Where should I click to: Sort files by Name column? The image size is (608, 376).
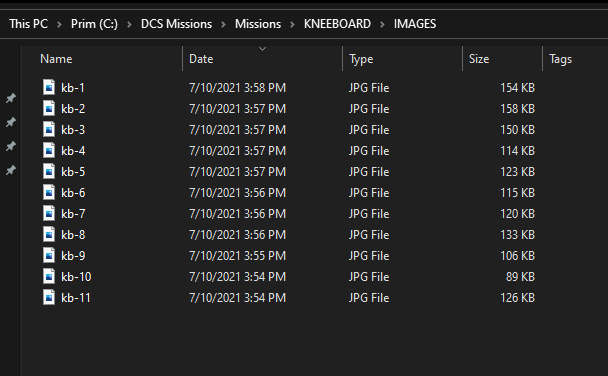point(56,59)
